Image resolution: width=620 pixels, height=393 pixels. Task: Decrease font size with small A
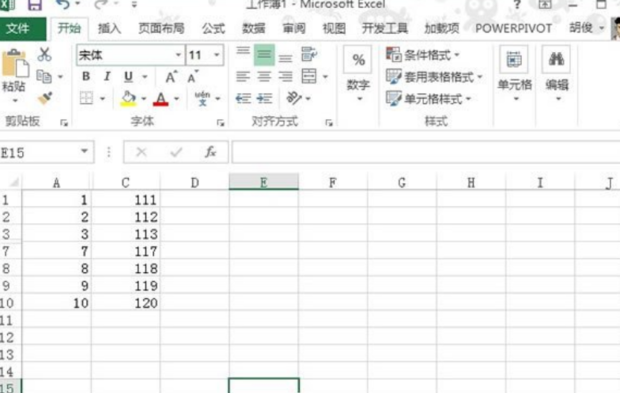pyautogui.click(x=193, y=77)
